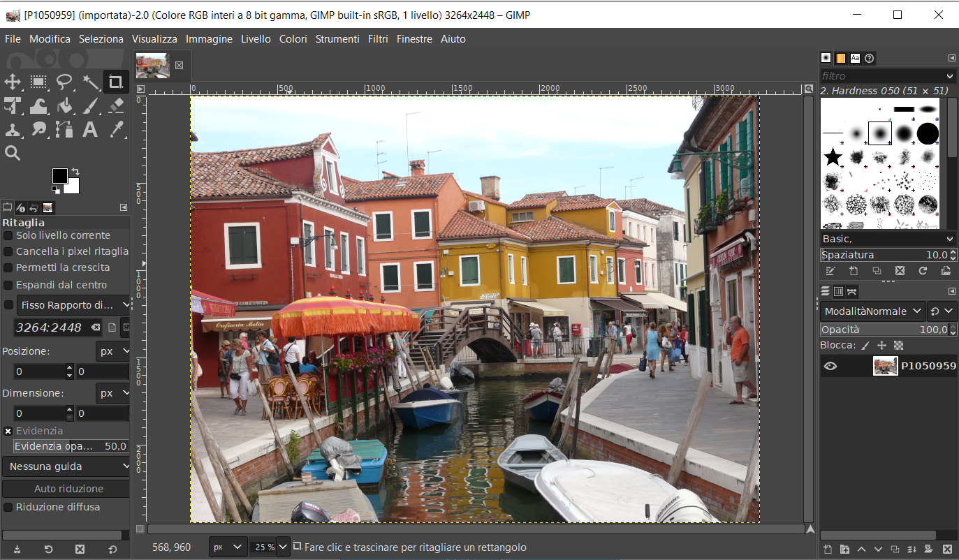
Task: Select the Fuzzy Select magic wand tool
Action: click(91, 82)
